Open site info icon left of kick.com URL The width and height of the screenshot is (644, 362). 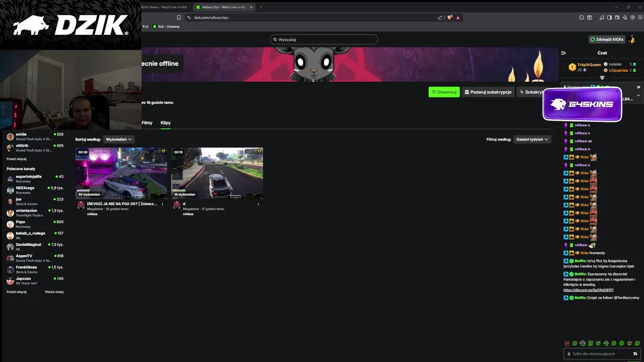189,18
